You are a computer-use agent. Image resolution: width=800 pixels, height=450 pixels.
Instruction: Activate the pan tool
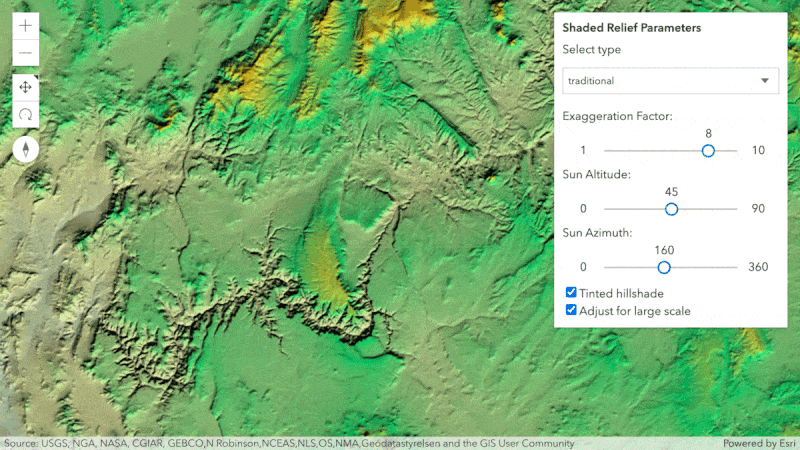point(26,87)
